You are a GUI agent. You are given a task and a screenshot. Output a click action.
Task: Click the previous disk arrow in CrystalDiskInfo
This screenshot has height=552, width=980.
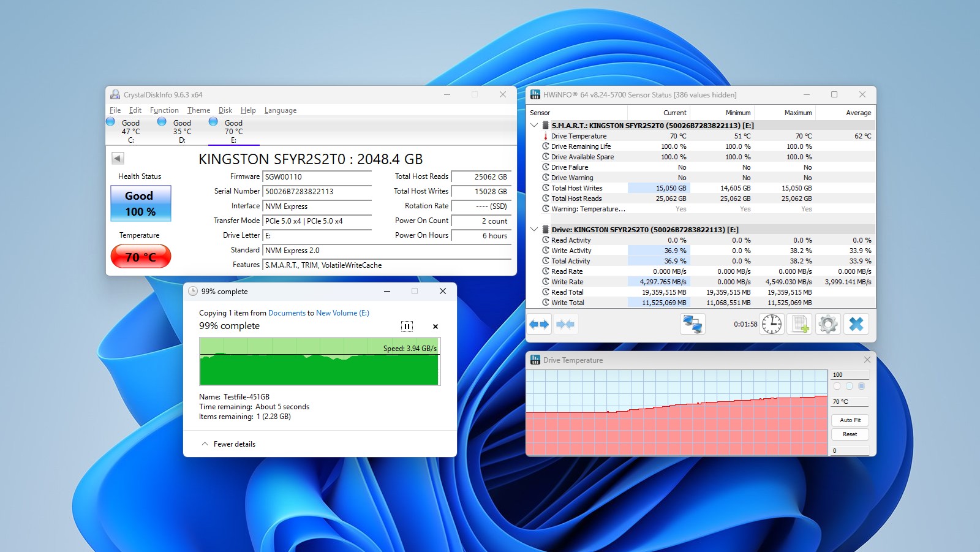click(118, 159)
